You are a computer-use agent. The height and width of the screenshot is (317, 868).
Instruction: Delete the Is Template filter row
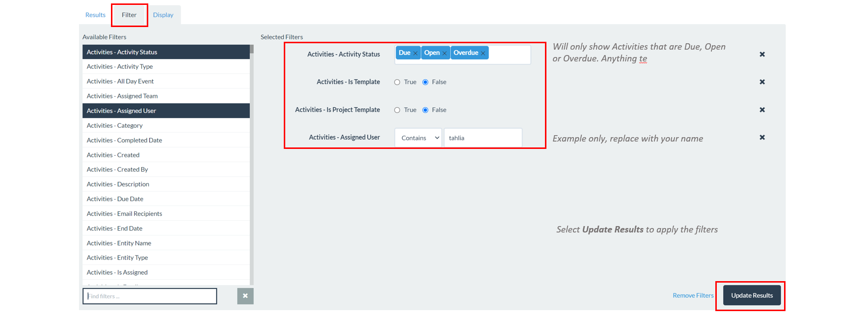762,82
